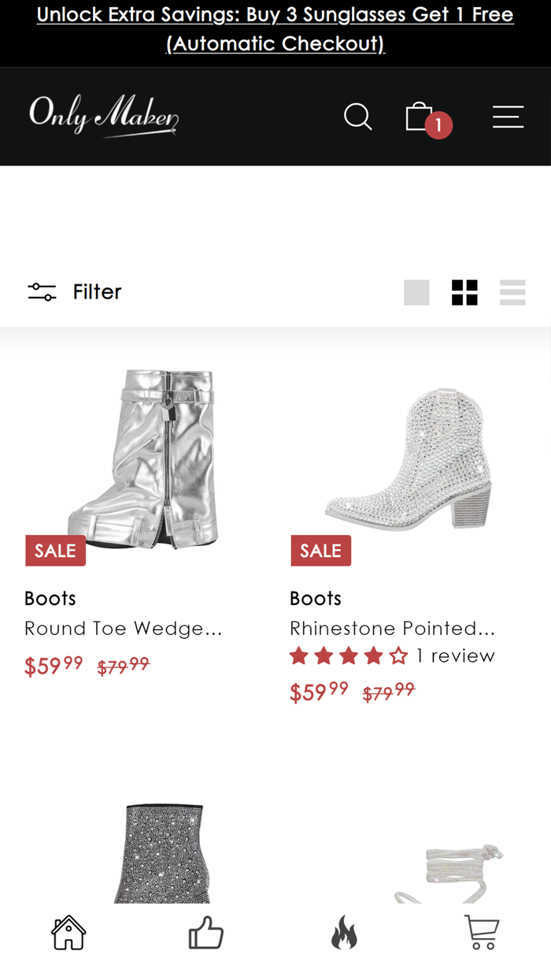
Task: Open the hamburger navigation menu
Action: click(508, 117)
